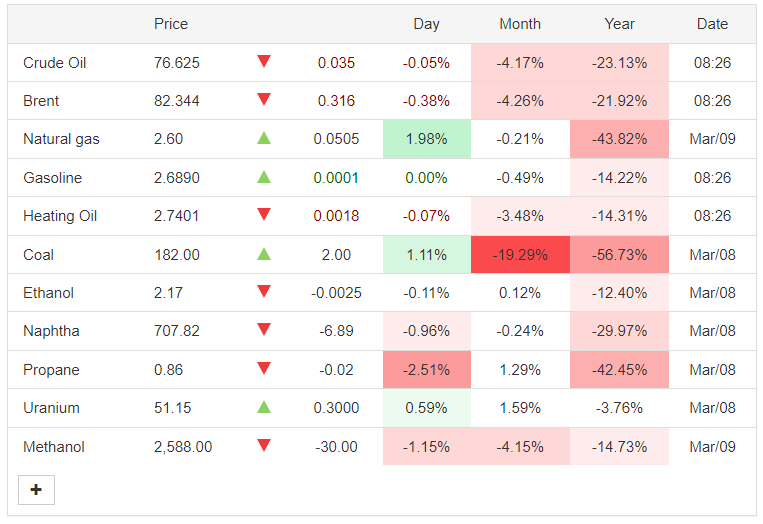Click Methanol date Mar/09
This screenshot has height=524, width=763.
pyautogui.click(x=712, y=447)
